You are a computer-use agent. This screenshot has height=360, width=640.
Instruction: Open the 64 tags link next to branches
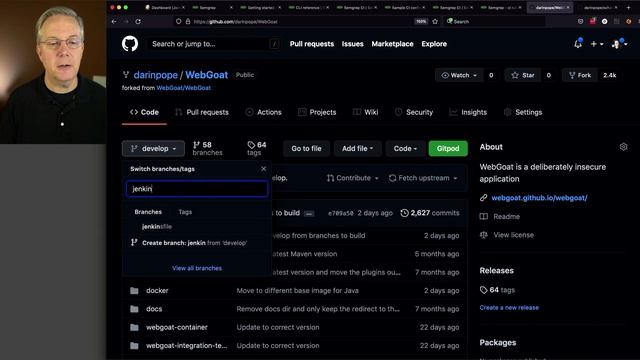tap(257, 149)
